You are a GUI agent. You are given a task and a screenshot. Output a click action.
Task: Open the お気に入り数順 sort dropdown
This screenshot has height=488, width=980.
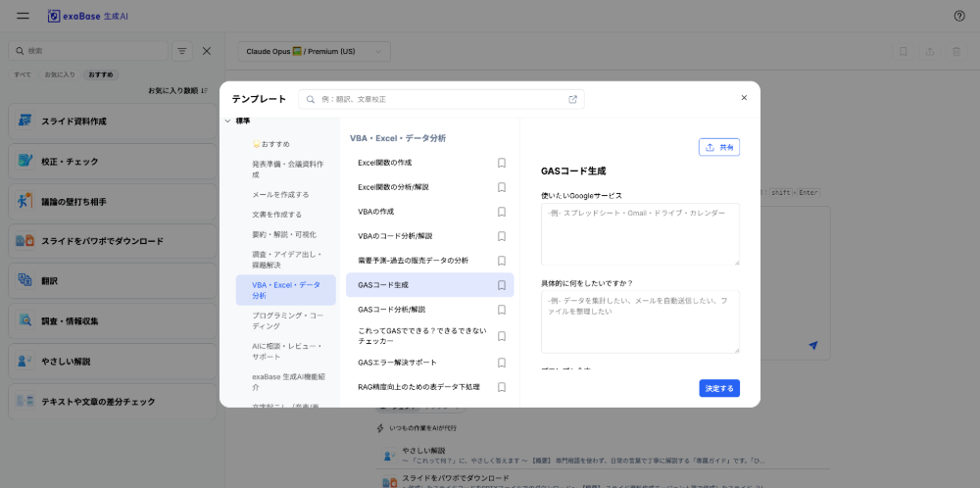point(178,90)
